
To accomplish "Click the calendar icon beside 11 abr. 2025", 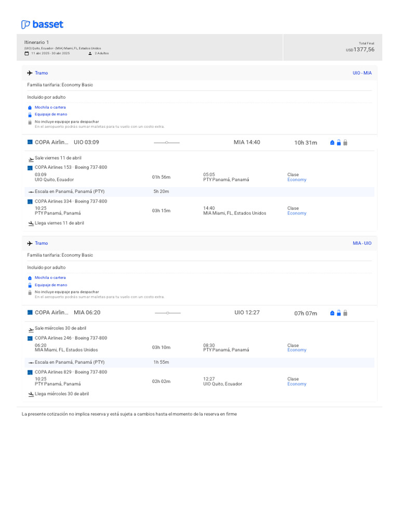I will click(x=26, y=54).
